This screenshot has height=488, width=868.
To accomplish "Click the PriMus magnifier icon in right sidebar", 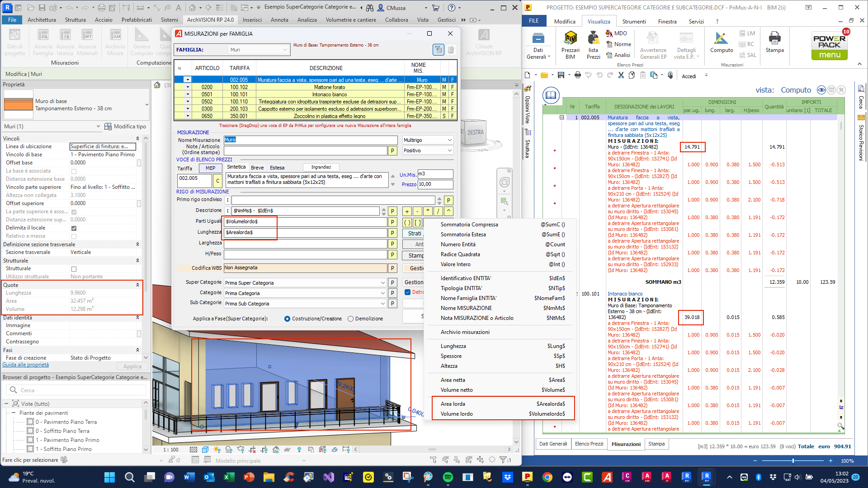I will [840, 426].
